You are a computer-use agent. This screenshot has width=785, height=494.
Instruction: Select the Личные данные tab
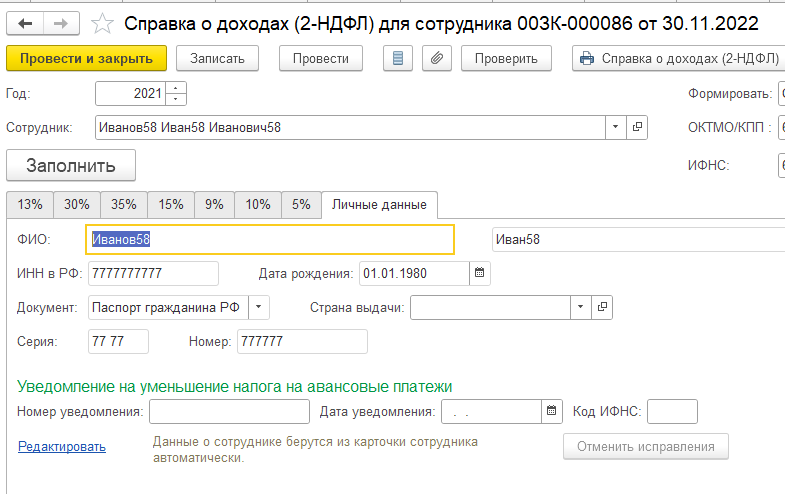(379, 205)
